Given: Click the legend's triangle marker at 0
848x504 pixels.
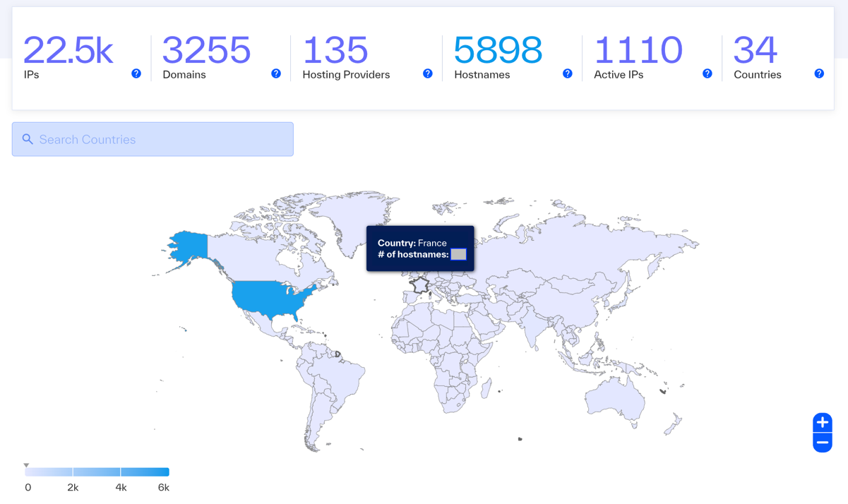Looking at the screenshot, I should pos(26,465).
